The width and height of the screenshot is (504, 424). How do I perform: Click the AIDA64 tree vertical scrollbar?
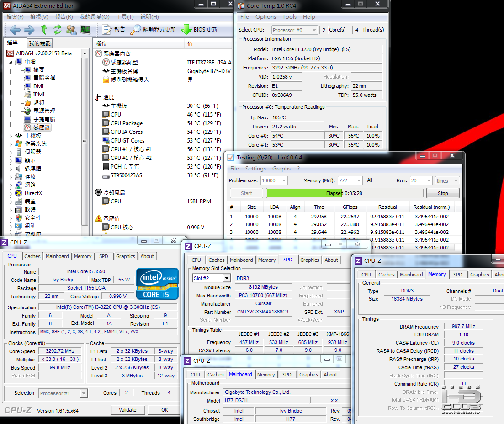[x=85, y=142]
